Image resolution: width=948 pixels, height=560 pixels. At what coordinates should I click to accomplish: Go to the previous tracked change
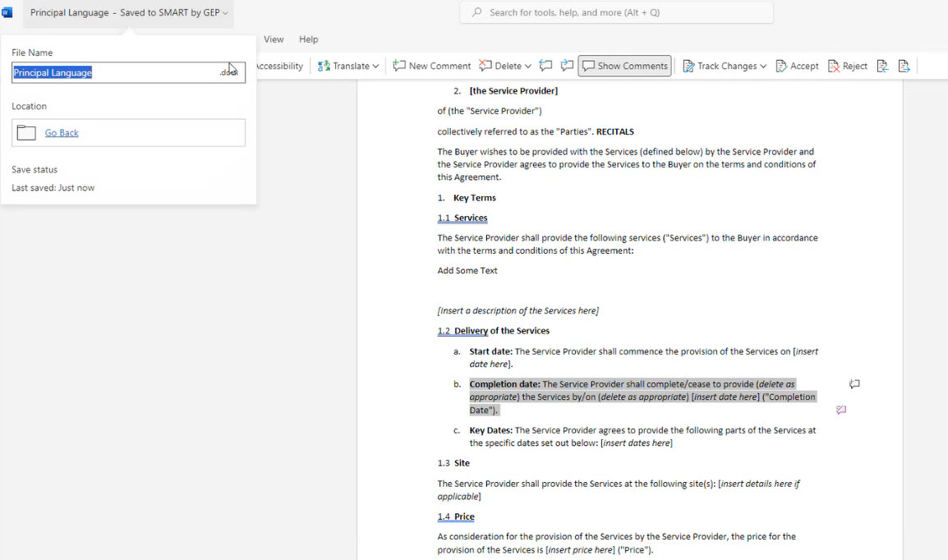(882, 66)
